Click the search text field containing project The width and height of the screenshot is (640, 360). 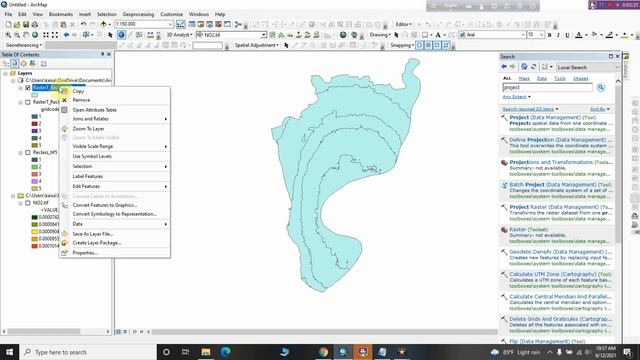tap(547, 87)
